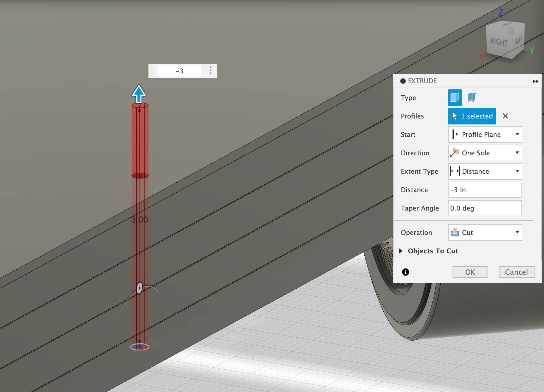Open the Operation dropdown showing Cut
This screenshot has height=392, width=544.
[485, 233]
